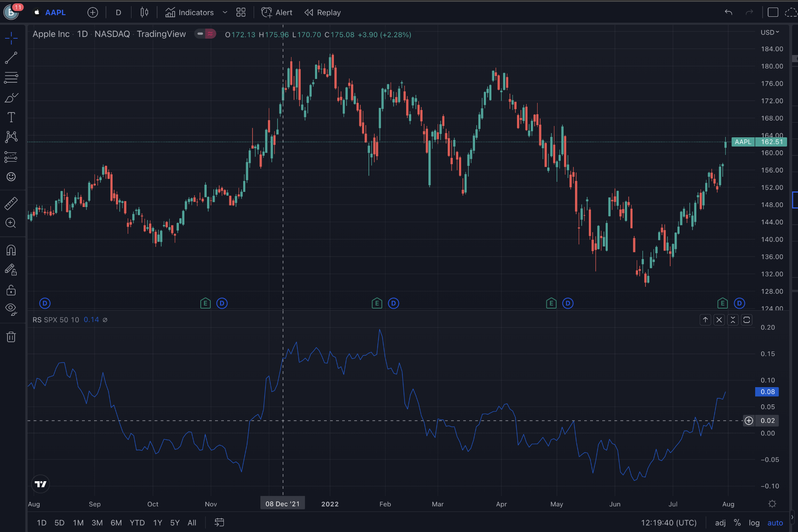Open the patterns tool in sidebar
798x532 pixels.
(x=11, y=137)
